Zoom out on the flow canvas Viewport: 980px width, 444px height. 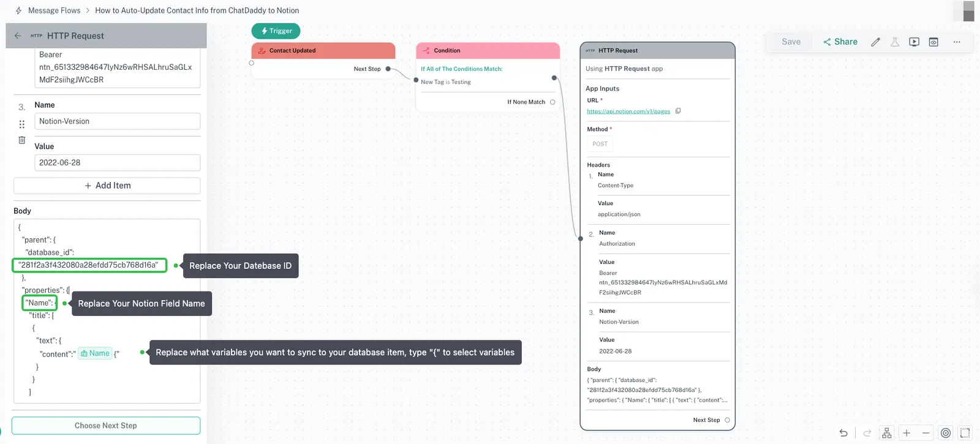tap(926, 433)
